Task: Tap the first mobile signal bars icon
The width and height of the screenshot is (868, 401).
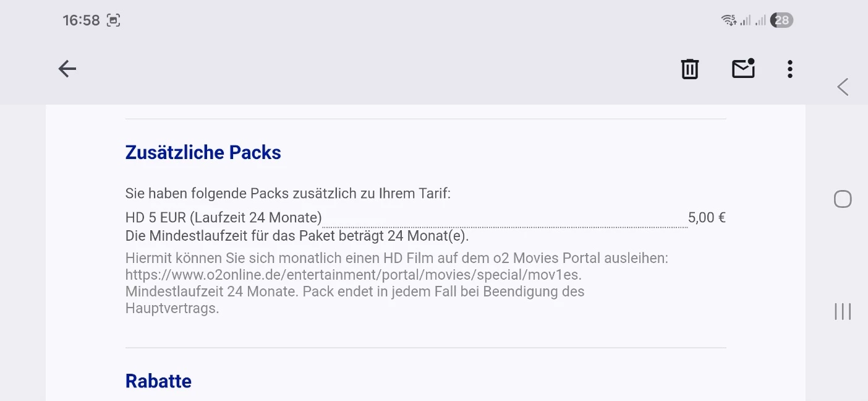Action: pyautogui.click(x=746, y=20)
